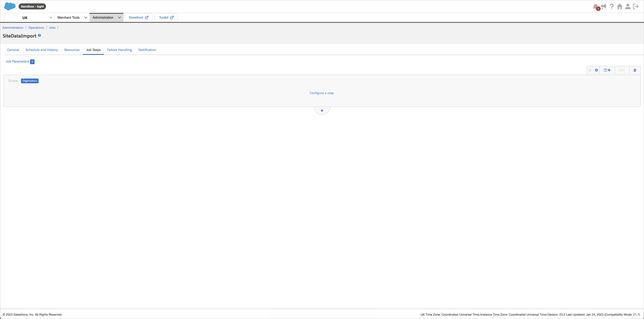Expand the Job Parameters section
Image resolution: width=644 pixels, height=319 pixels.
point(20,62)
